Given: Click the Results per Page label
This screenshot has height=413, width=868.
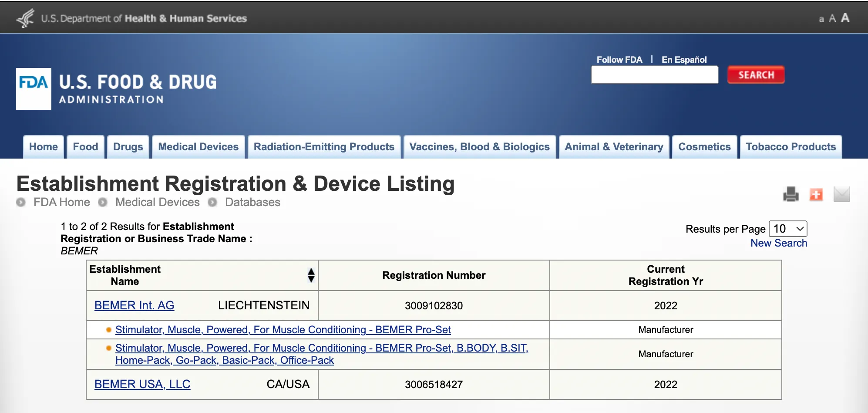Looking at the screenshot, I should (725, 229).
